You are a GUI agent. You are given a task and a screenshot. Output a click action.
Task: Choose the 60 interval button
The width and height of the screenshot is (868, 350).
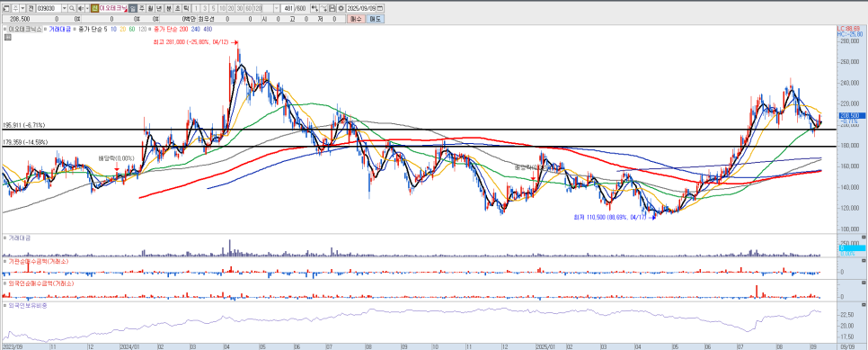tap(249, 8)
